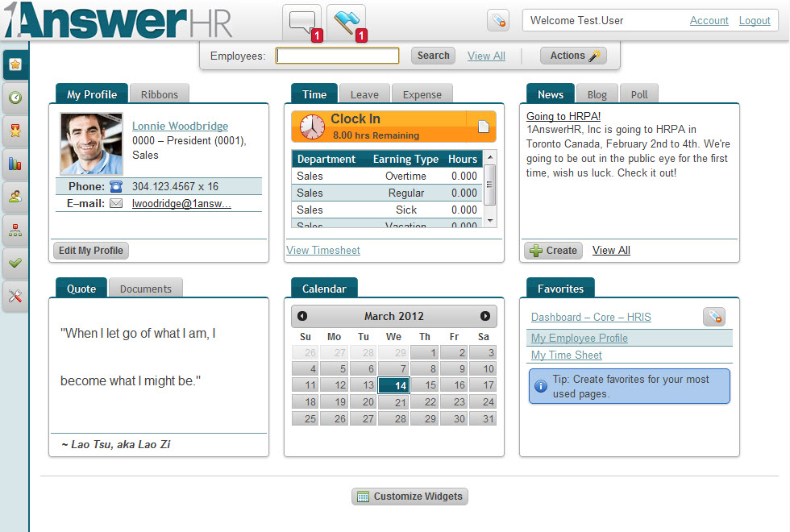The height and width of the screenshot is (532, 790).
Task: Switch to the Documents tab
Action: tap(146, 289)
